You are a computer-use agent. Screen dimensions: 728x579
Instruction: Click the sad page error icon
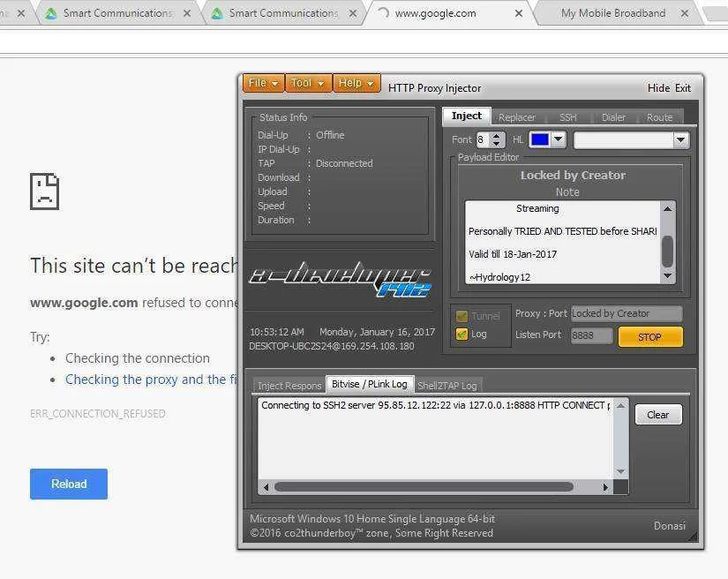click(45, 192)
